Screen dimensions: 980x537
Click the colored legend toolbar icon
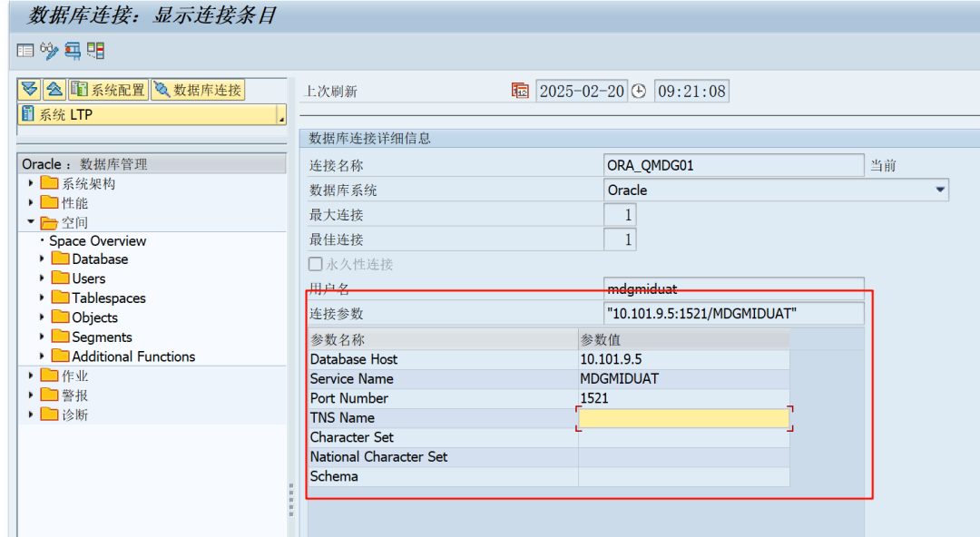pos(95,51)
